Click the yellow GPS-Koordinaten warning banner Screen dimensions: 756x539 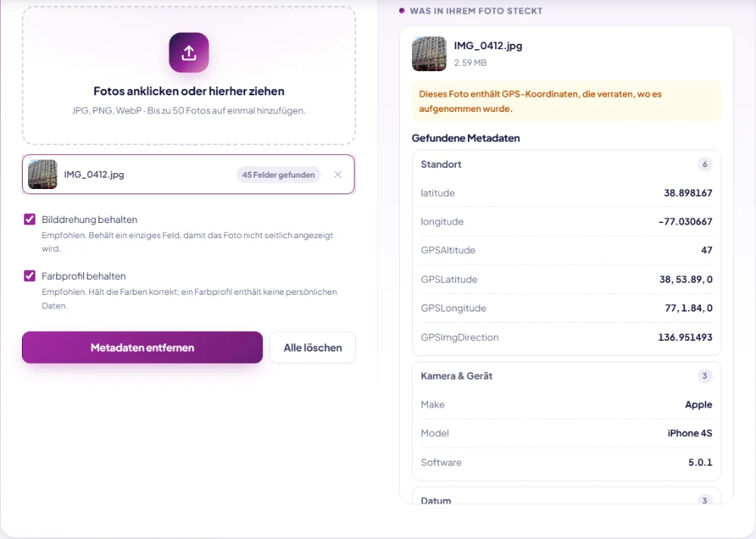(566, 101)
